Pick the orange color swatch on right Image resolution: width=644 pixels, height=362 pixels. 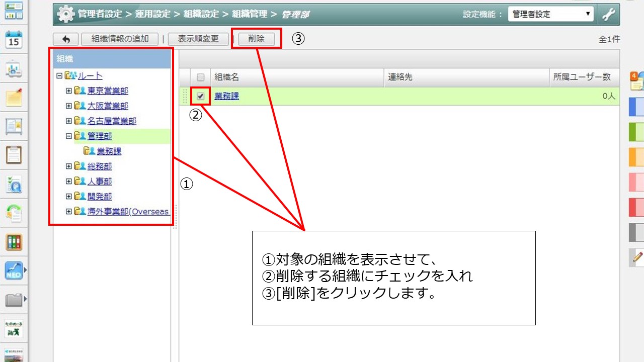click(636, 157)
